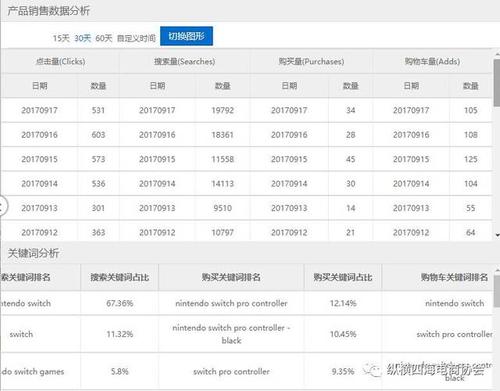Click searches value 18361

[223, 135]
